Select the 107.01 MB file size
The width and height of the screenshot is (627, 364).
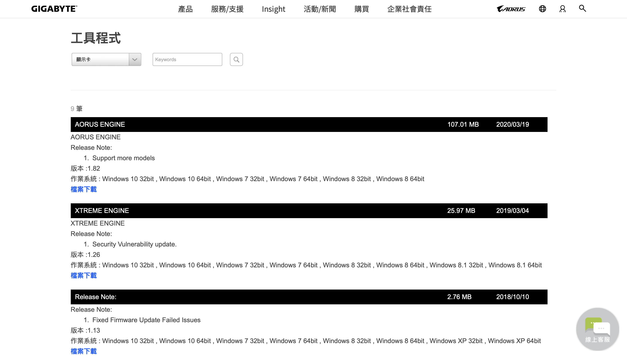[463, 124]
